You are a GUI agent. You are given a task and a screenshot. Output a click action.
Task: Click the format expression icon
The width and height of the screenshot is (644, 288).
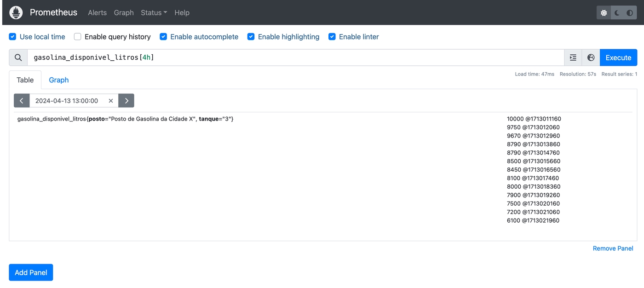point(573,58)
